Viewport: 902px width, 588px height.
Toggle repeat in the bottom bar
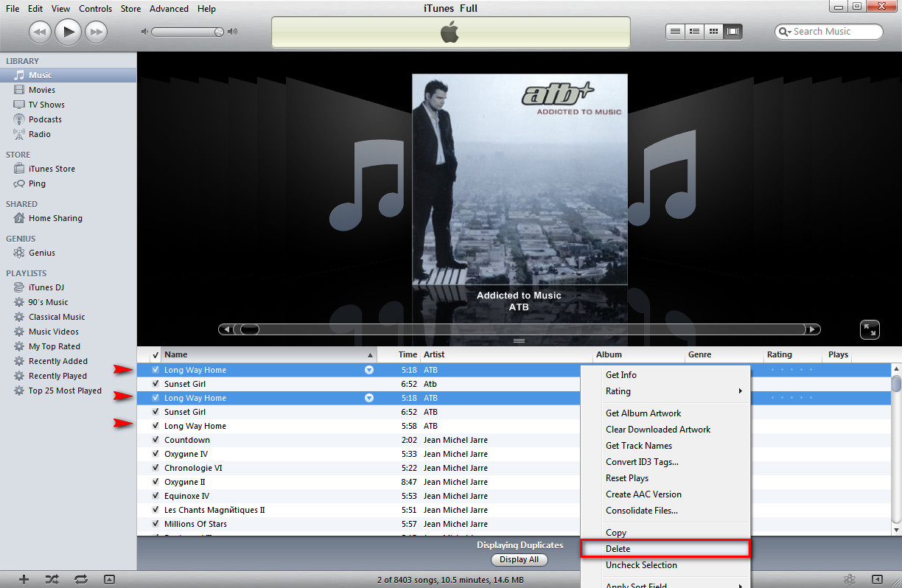80,579
